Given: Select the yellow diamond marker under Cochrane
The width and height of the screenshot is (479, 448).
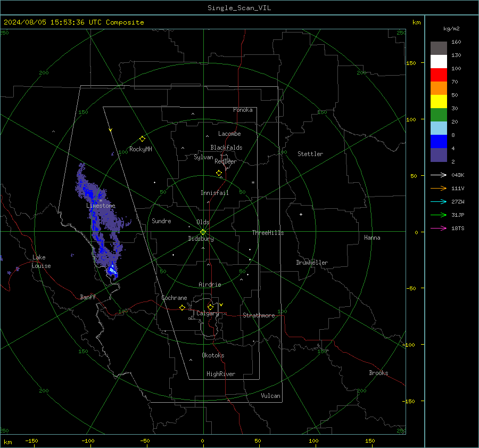Looking at the screenshot, I should [x=183, y=307].
